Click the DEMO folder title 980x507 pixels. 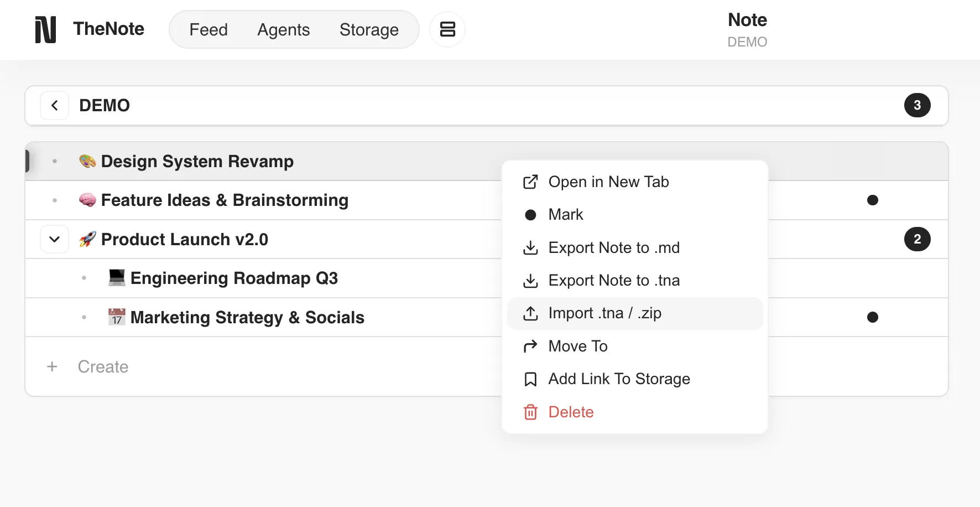105,105
